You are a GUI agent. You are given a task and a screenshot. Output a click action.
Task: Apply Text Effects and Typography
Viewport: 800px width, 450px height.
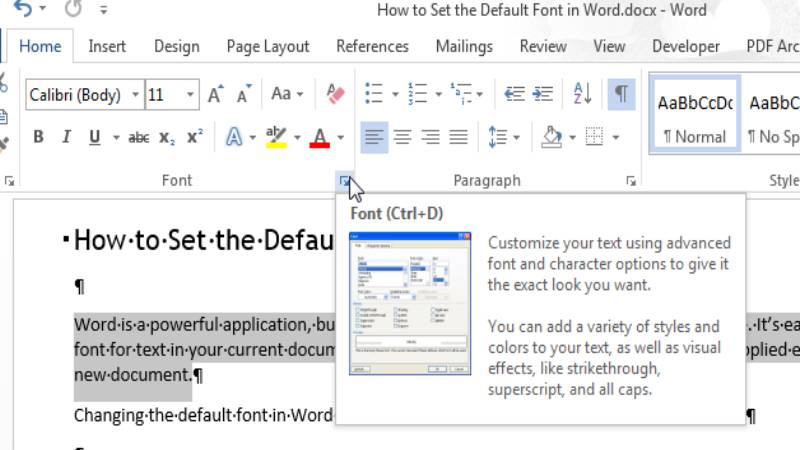pos(234,137)
